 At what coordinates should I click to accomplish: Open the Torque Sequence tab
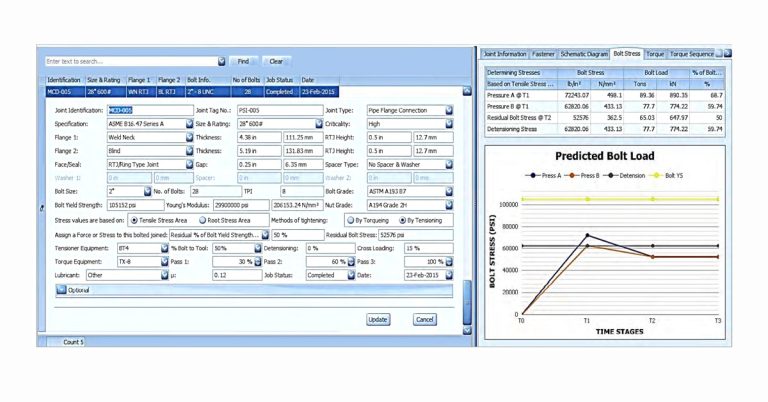[692, 54]
